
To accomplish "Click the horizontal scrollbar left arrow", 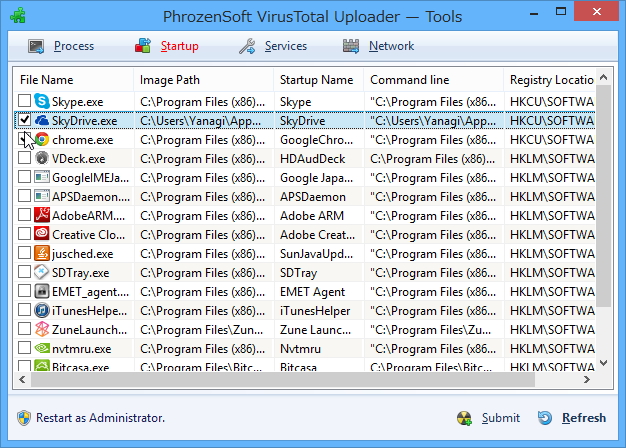I will pyautogui.click(x=22, y=379).
